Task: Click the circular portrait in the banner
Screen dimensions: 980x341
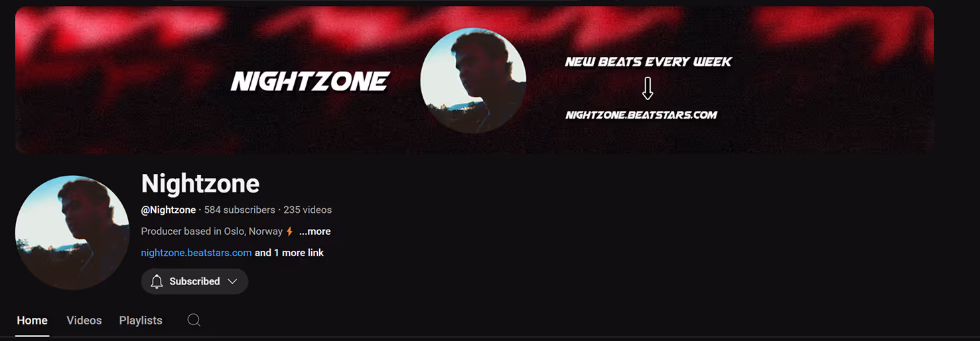Action: pos(473,80)
